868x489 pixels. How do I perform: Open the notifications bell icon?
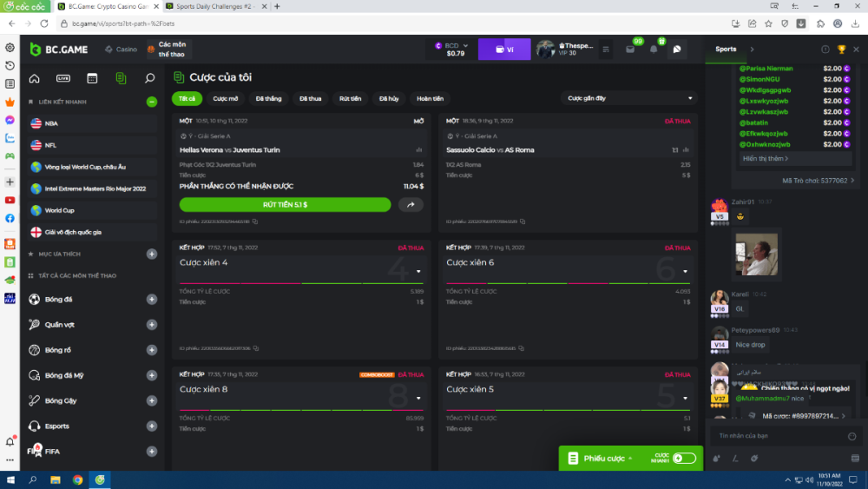(654, 50)
